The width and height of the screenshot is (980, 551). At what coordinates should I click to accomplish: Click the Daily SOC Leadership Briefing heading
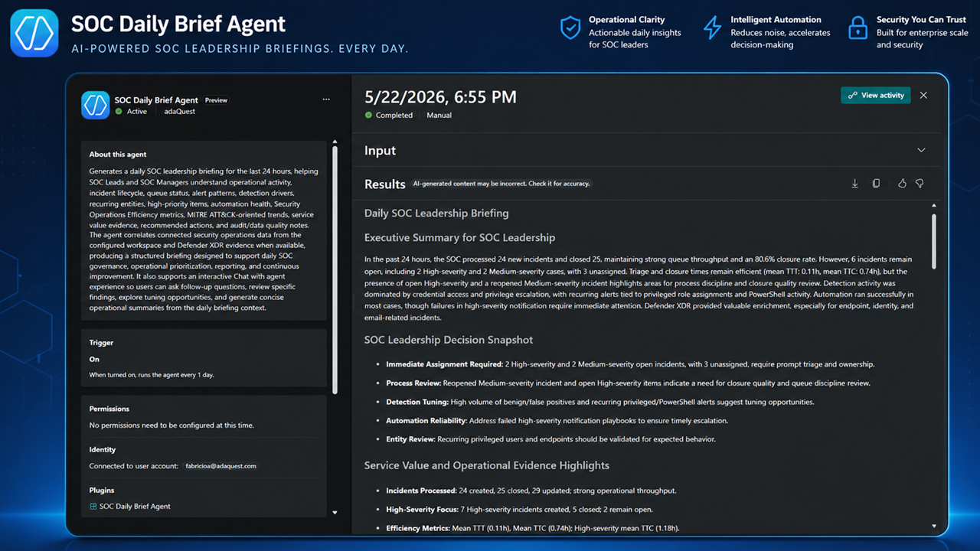click(x=436, y=214)
